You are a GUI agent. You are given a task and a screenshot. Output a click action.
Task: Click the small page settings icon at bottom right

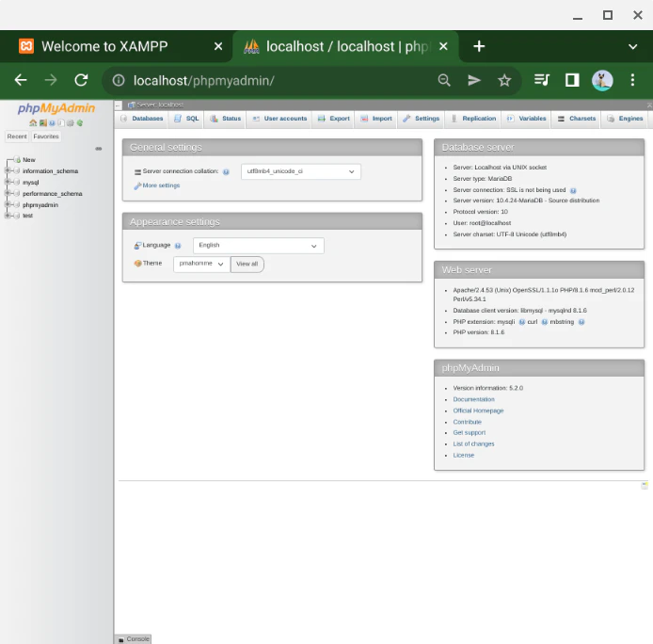tap(645, 486)
